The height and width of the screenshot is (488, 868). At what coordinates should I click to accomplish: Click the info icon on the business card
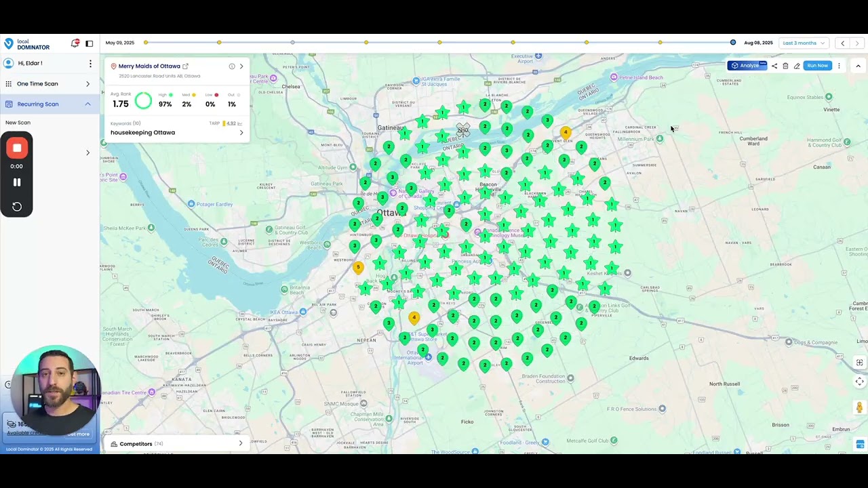(x=232, y=66)
